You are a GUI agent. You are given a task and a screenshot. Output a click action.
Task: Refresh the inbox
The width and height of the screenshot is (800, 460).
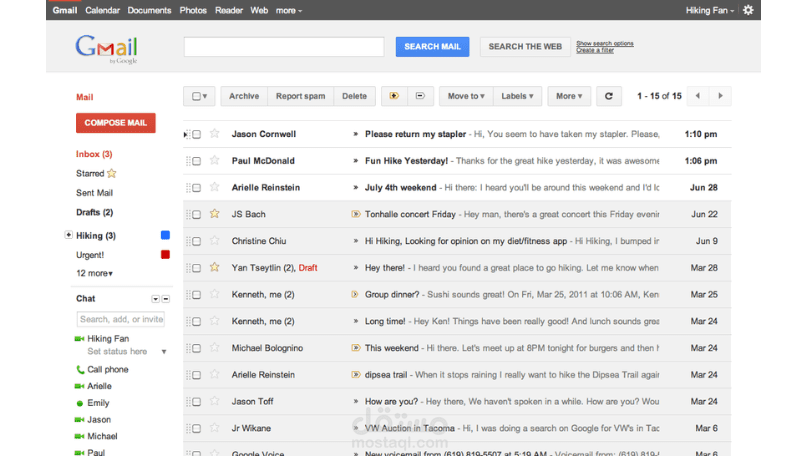[x=609, y=96]
